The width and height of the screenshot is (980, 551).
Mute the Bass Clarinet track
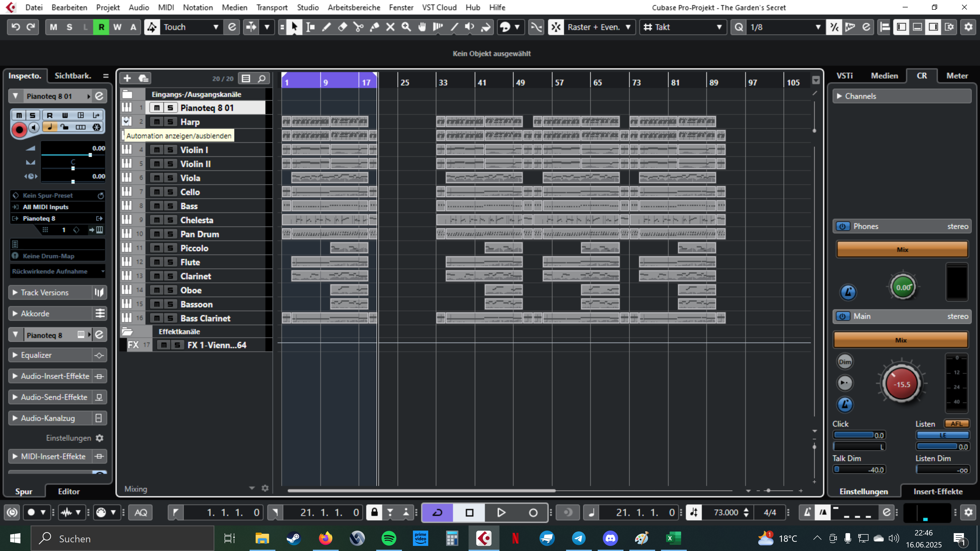pyautogui.click(x=157, y=318)
